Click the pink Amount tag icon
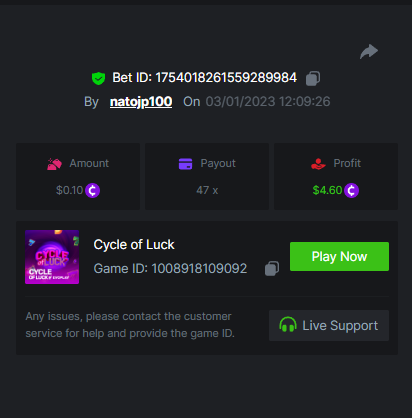Viewport: 412px width, 418px height. click(x=54, y=164)
